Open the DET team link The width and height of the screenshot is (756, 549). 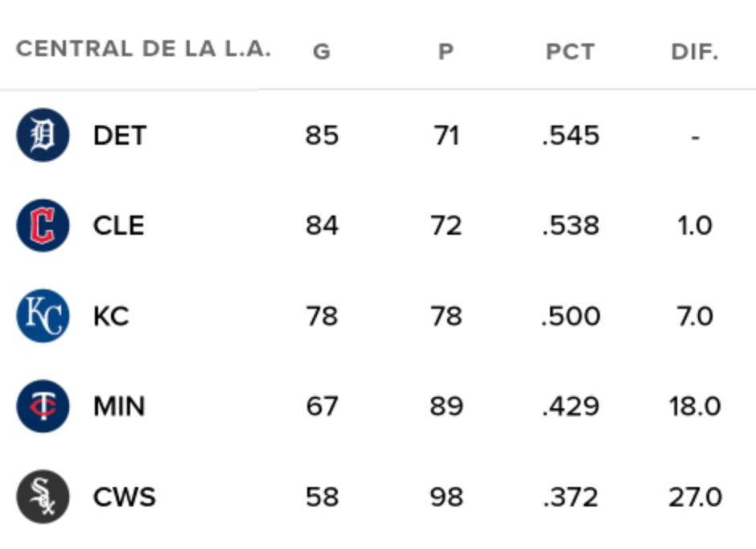[120, 135]
